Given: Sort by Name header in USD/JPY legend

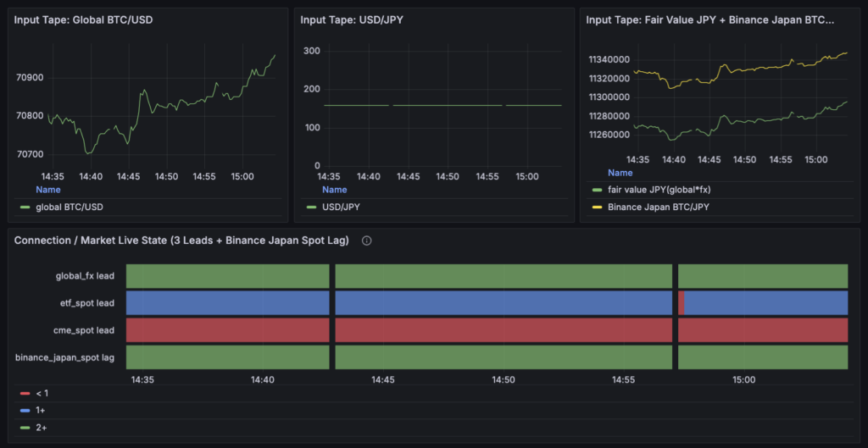Looking at the screenshot, I should [334, 190].
